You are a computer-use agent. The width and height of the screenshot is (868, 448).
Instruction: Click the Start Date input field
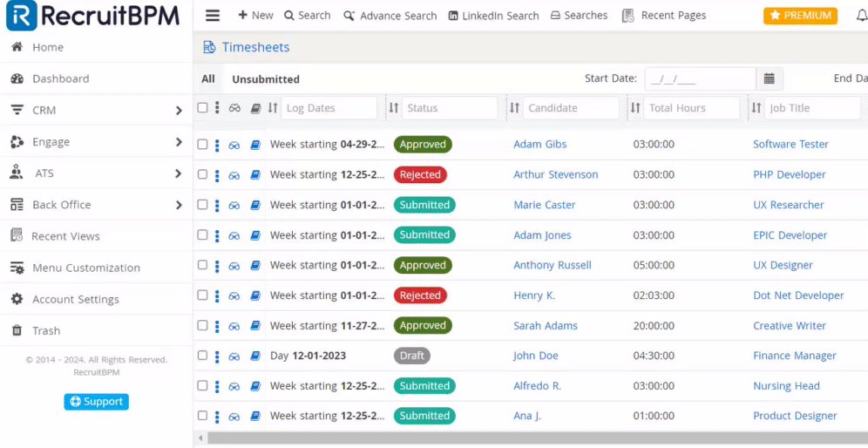click(701, 78)
